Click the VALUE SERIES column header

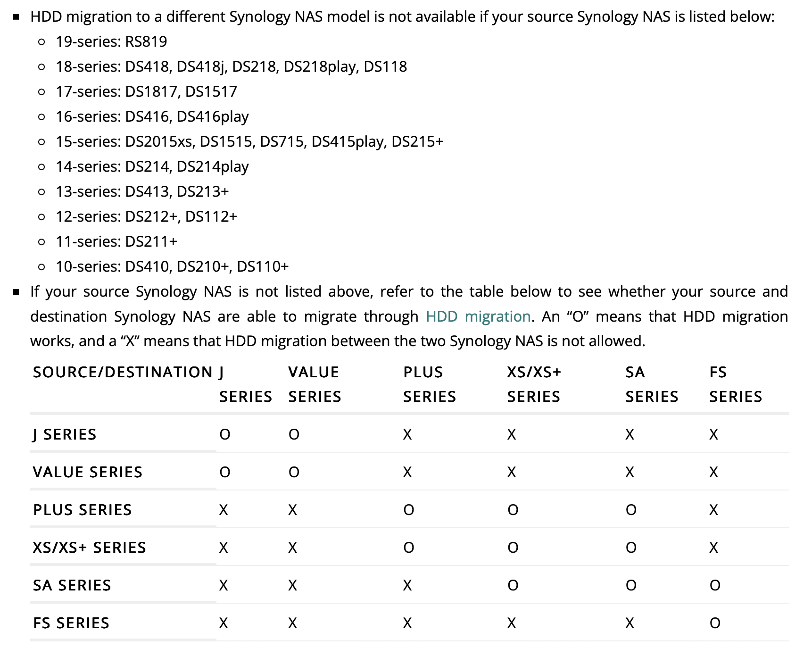click(x=315, y=384)
